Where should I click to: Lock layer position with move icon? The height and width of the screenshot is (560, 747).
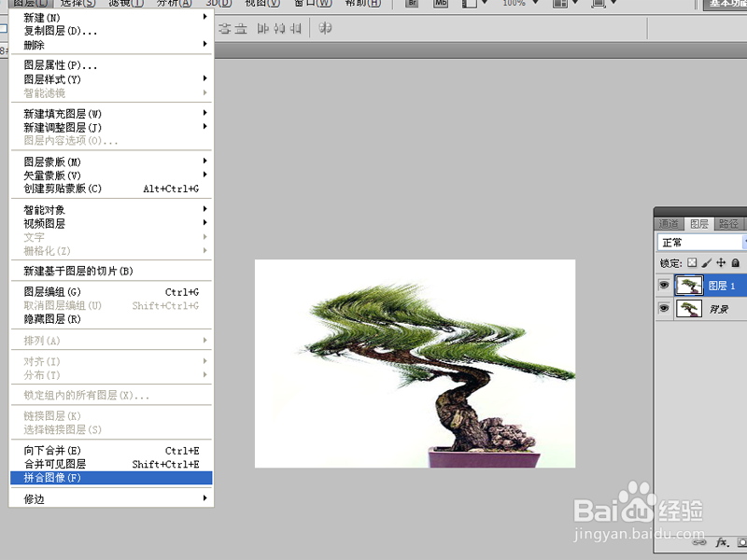(x=721, y=263)
